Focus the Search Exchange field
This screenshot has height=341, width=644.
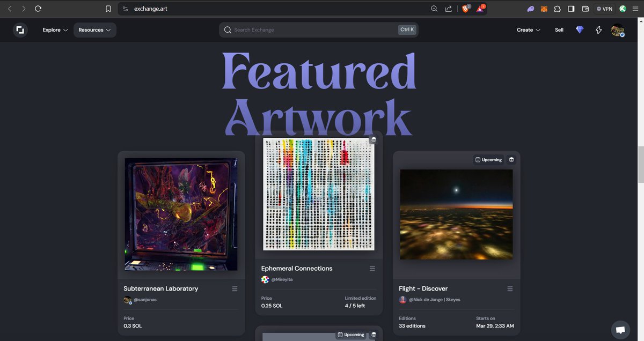tap(319, 30)
